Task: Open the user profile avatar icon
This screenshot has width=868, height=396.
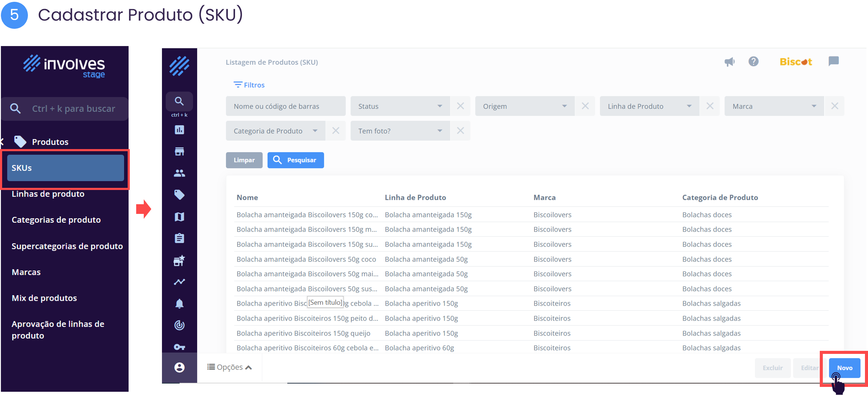Action: click(179, 367)
